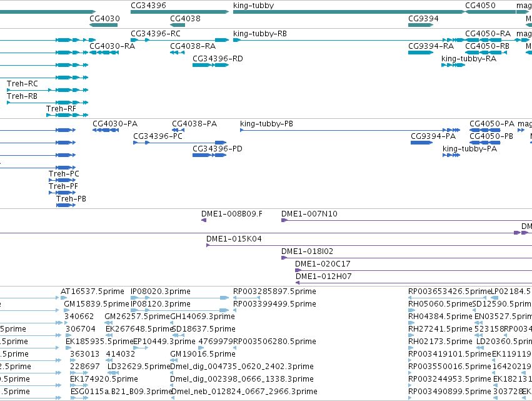Click the DME1-012H07 clone label
This screenshot has width=532, height=401.
click(x=323, y=277)
